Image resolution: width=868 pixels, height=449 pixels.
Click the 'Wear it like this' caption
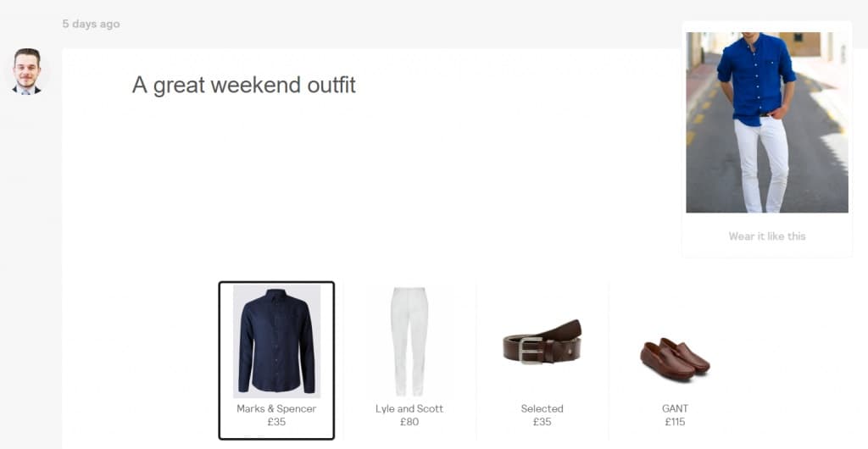766,236
